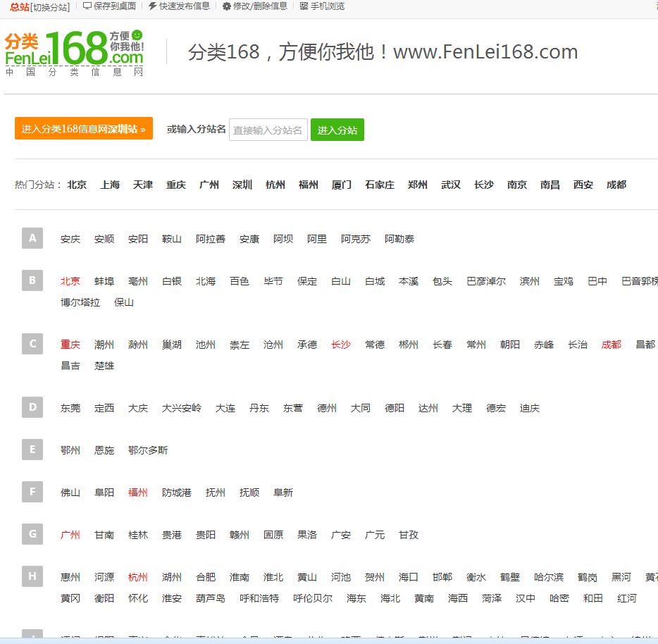Screen dimensions: 658x644
Task: Open city 东莞 in row D
Action: [70, 408]
